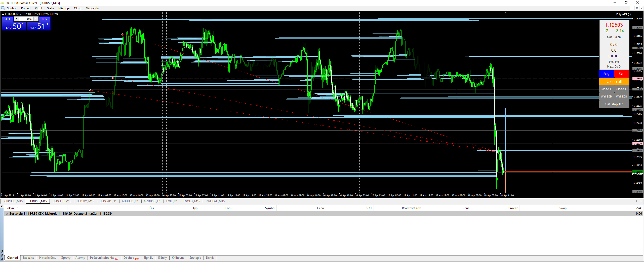
Task: Toggle the Wait E0B option
Action: point(606,96)
